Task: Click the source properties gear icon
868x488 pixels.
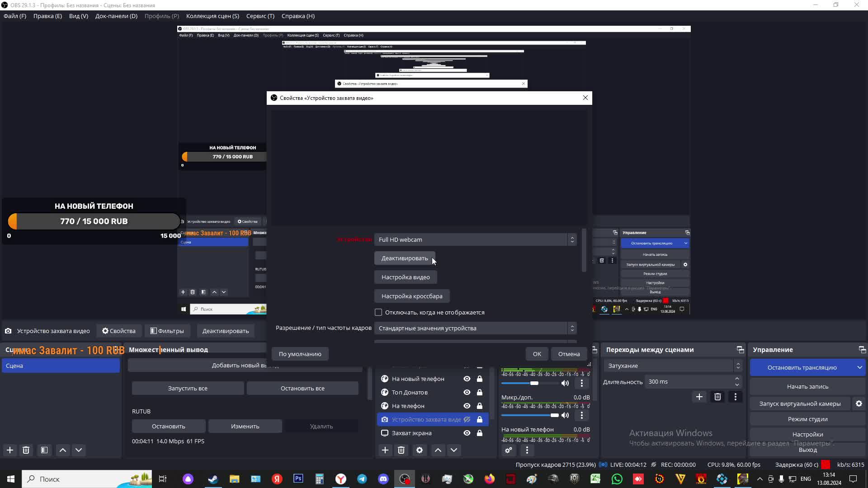Action: click(x=420, y=450)
